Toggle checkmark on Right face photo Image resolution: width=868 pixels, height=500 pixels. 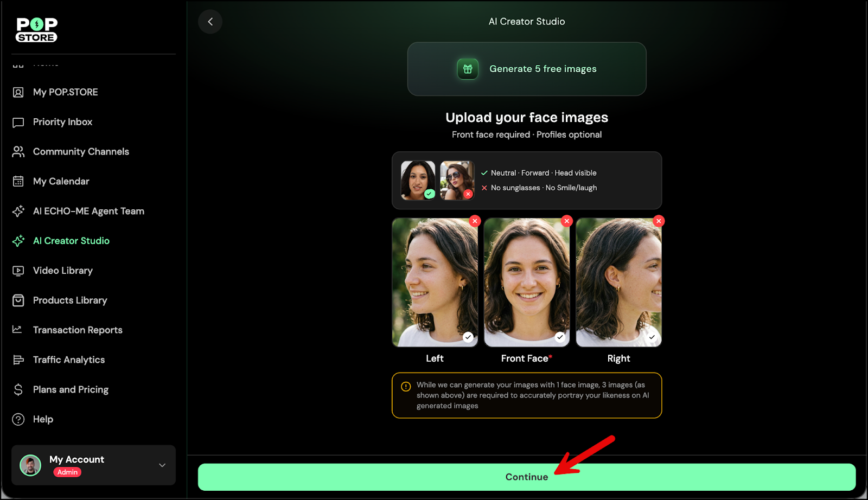click(x=652, y=337)
